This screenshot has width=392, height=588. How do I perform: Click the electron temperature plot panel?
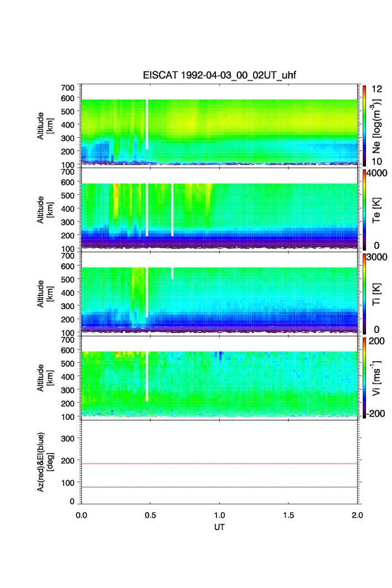coord(219,210)
